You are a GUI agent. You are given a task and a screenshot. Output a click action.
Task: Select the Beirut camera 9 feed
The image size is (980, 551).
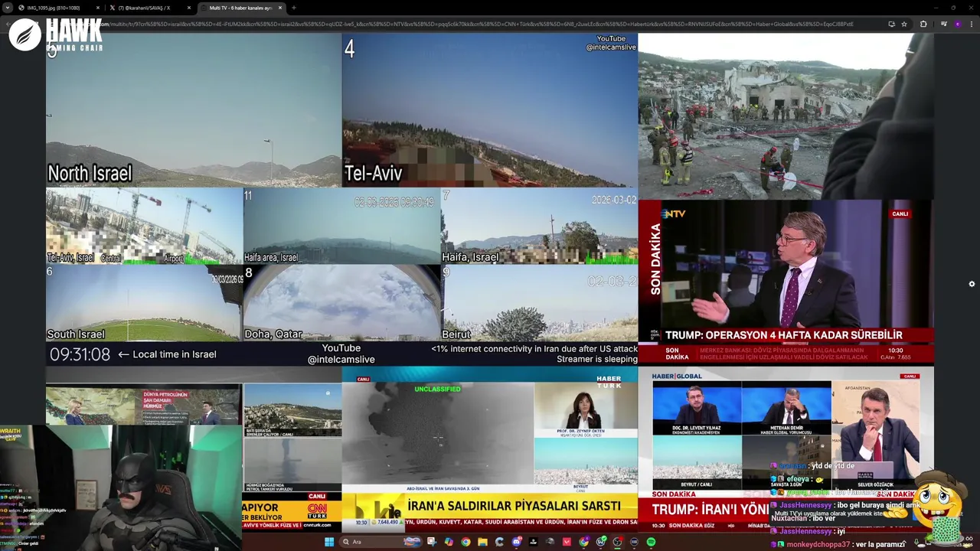pyautogui.click(x=539, y=303)
